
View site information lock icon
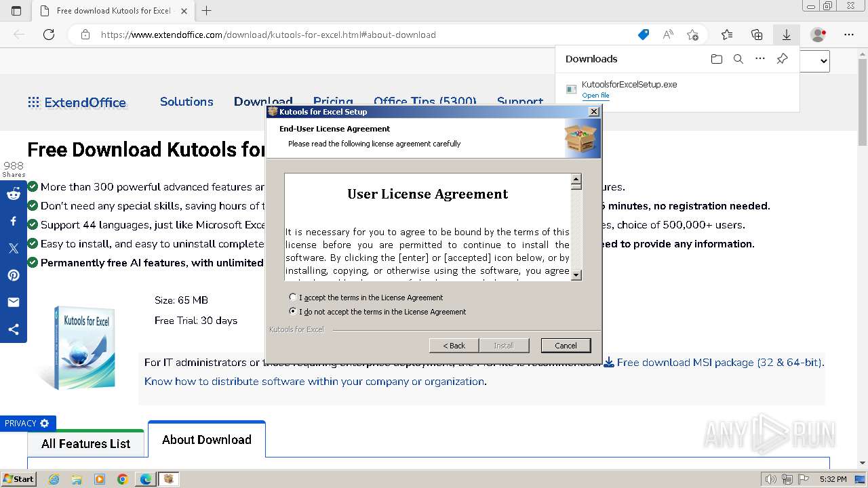click(85, 35)
